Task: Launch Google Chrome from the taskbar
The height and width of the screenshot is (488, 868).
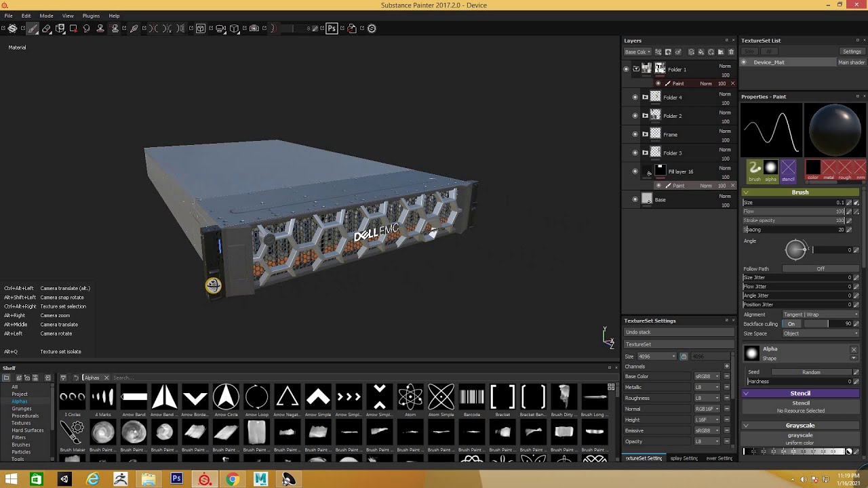Action: [233, 480]
